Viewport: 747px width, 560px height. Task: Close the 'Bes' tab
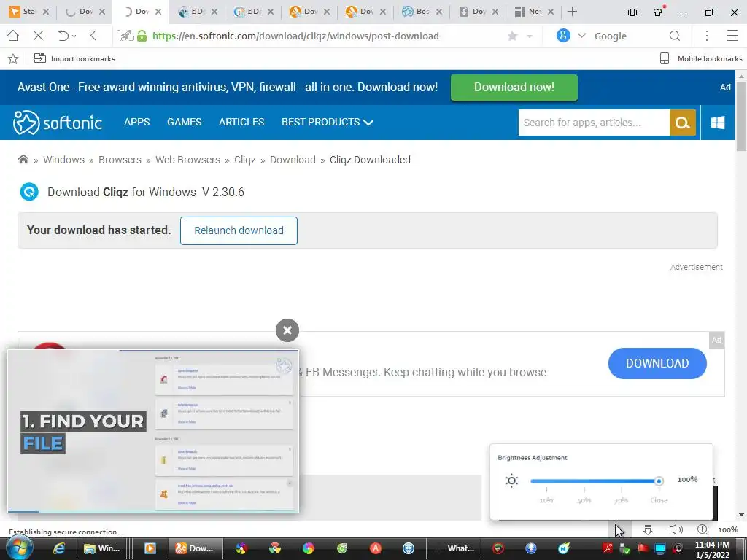coord(438,12)
